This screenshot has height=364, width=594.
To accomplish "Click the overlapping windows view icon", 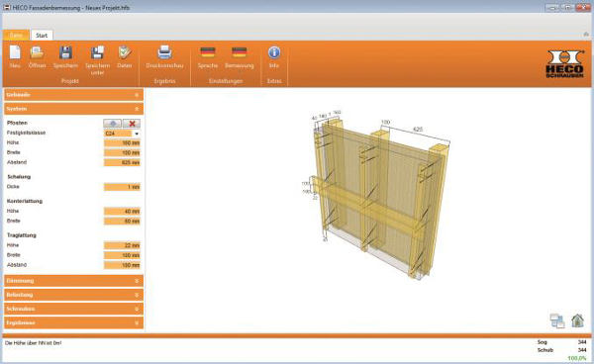I will 557,320.
